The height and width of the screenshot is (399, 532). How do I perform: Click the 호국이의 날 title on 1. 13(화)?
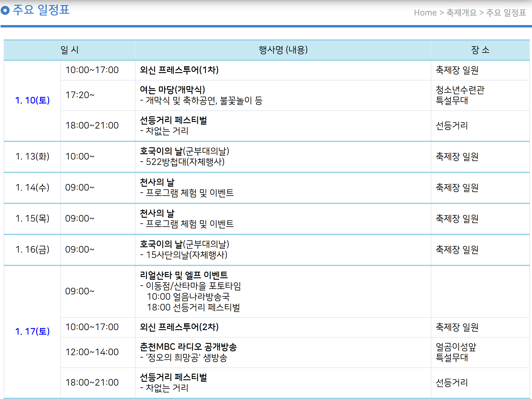click(x=161, y=151)
